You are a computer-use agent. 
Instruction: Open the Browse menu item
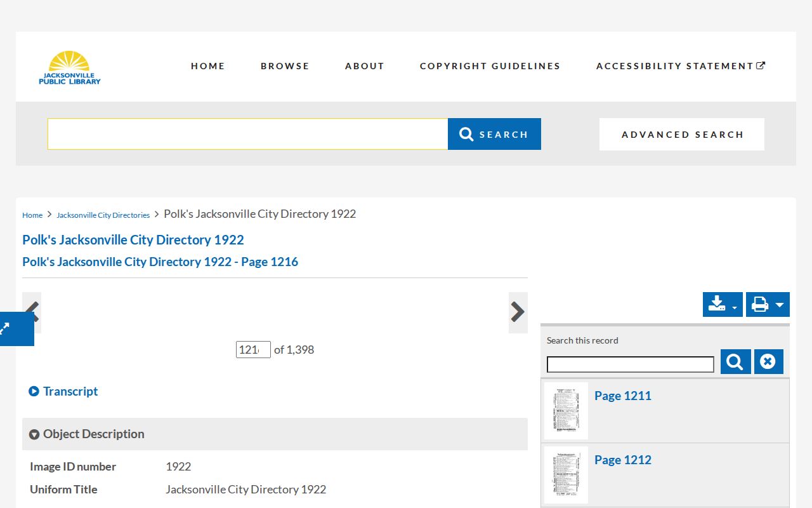285,66
